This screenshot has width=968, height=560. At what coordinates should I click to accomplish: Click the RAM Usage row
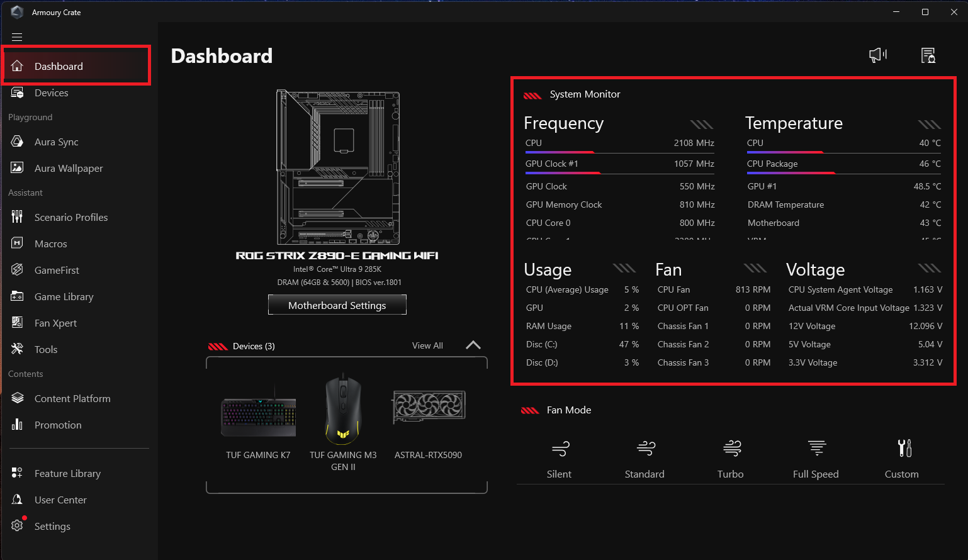[582, 326]
